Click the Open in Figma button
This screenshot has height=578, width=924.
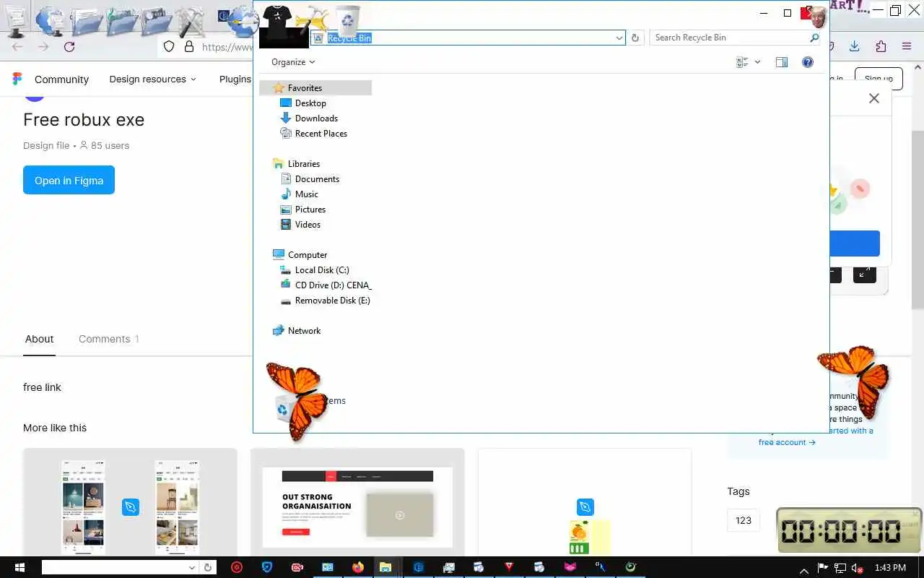69,180
